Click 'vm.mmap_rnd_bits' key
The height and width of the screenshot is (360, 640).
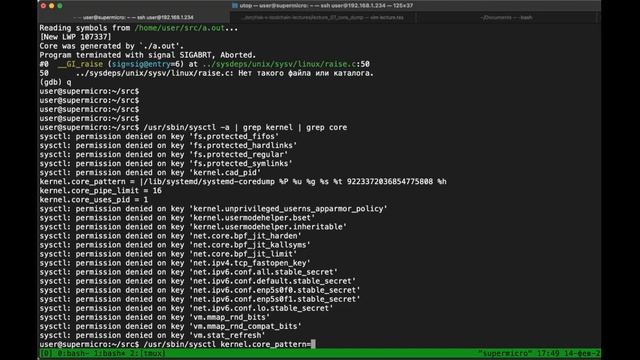pyautogui.click(x=229, y=317)
